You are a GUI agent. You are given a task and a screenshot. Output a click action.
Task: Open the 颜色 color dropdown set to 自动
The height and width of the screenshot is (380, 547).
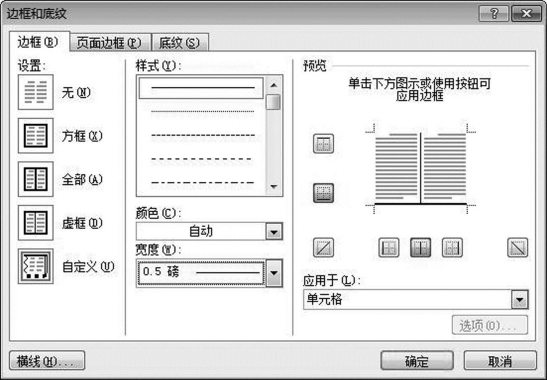pos(209,231)
